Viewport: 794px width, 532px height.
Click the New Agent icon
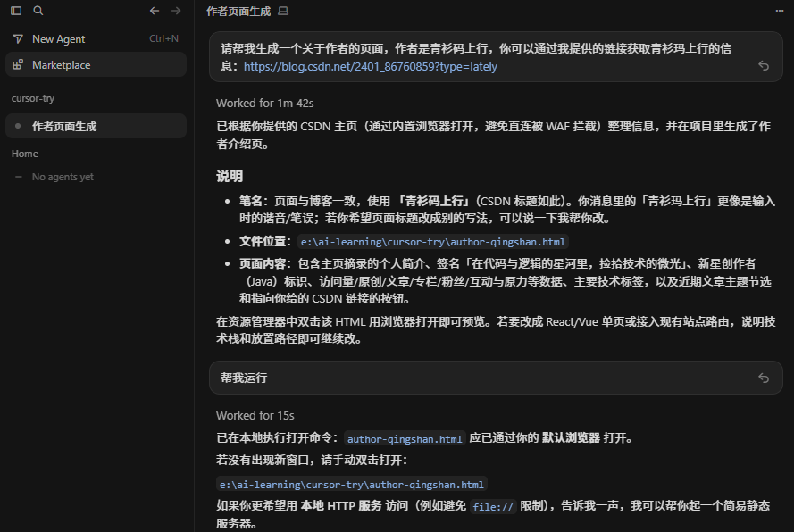click(18, 39)
